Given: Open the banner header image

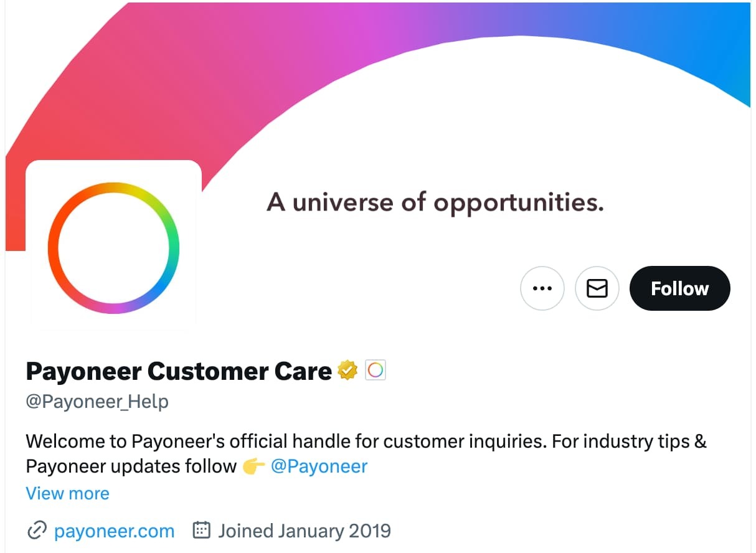Looking at the screenshot, I should tap(436, 75).
